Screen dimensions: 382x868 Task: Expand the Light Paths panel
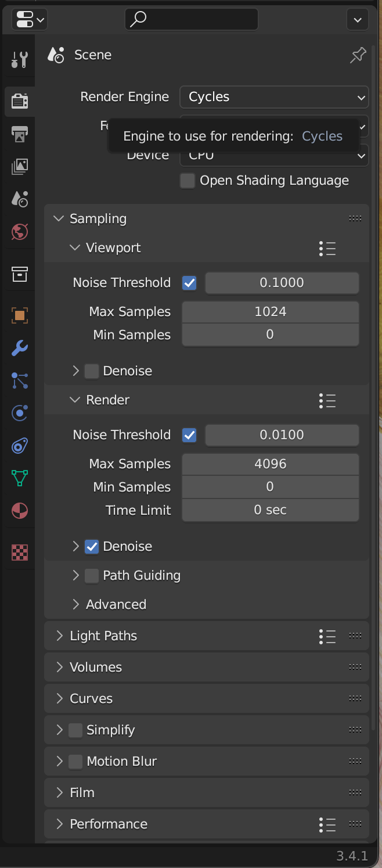point(59,636)
